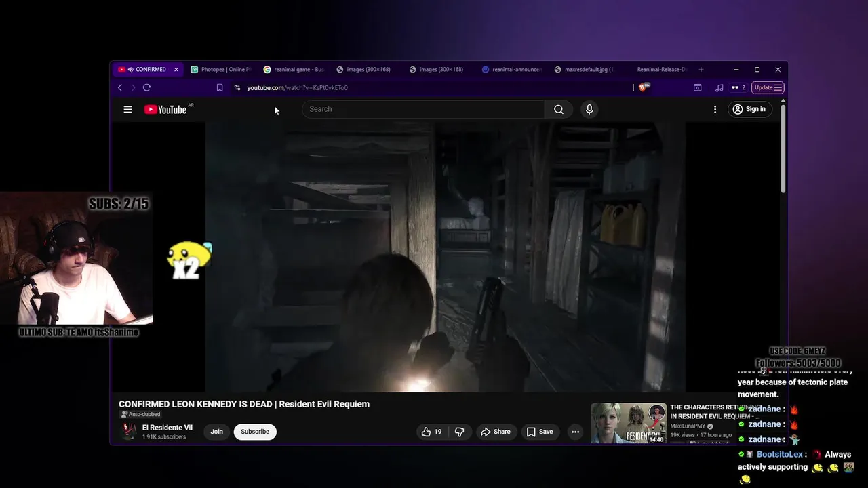Open site settings icon beside URL
This screenshot has height=488, width=868.
point(237,87)
